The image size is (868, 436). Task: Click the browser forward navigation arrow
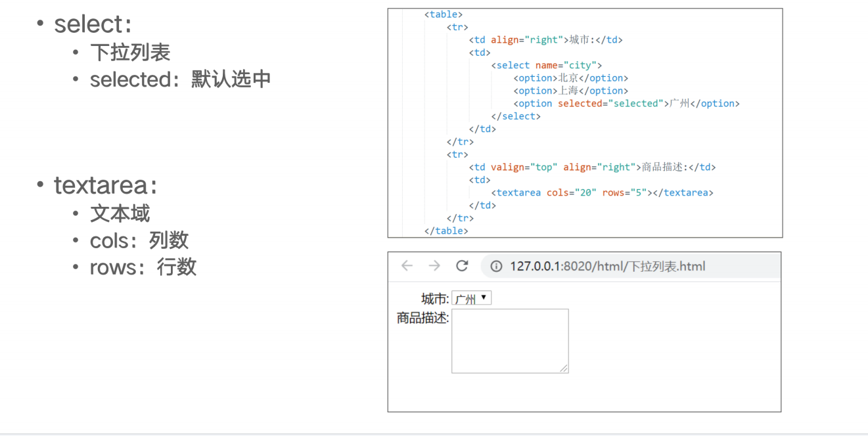(434, 265)
